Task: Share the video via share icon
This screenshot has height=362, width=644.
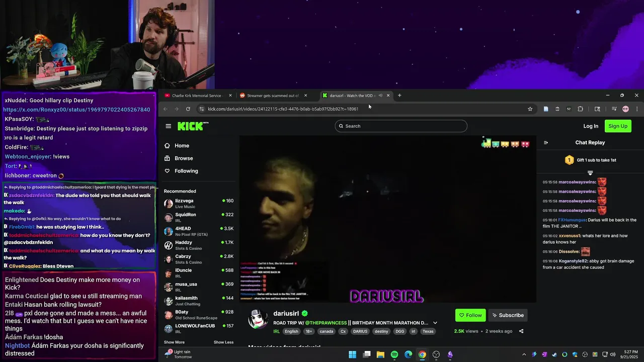Action: pos(521,331)
